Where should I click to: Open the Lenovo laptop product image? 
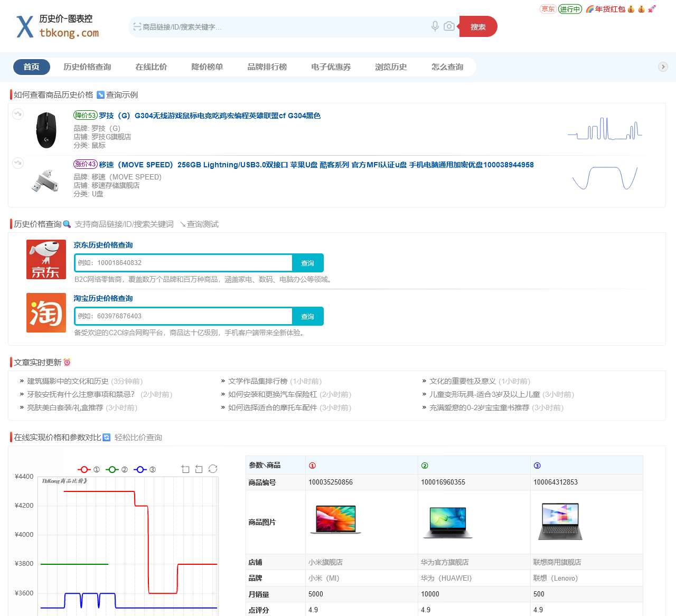click(x=560, y=521)
